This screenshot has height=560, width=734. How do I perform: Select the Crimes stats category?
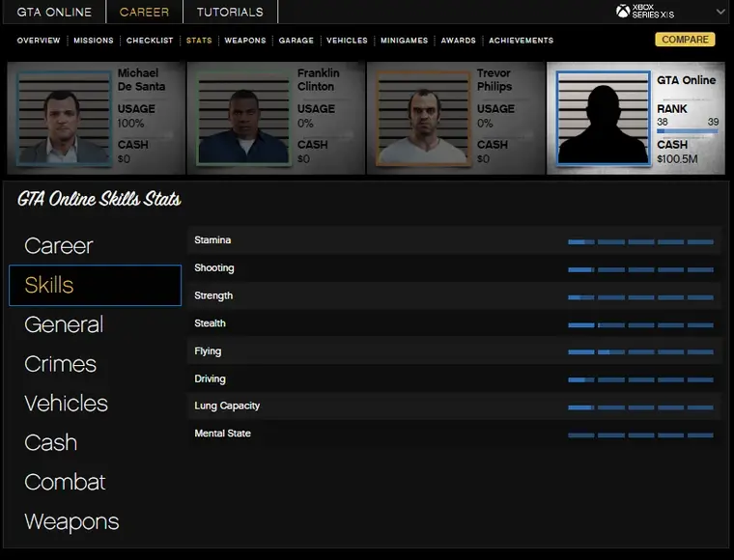(61, 364)
